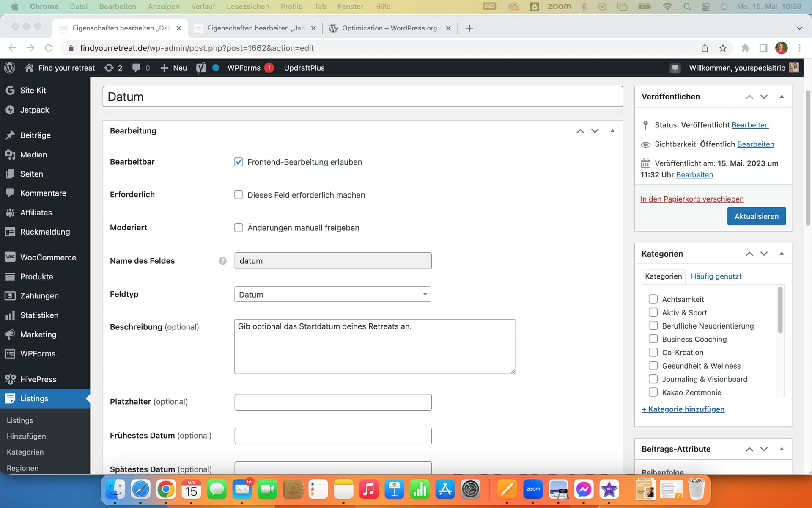Open the Lesezeichen menu
The width and height of the screenshot is (812, 508).
pyautogui.click(x=248, y=6)
